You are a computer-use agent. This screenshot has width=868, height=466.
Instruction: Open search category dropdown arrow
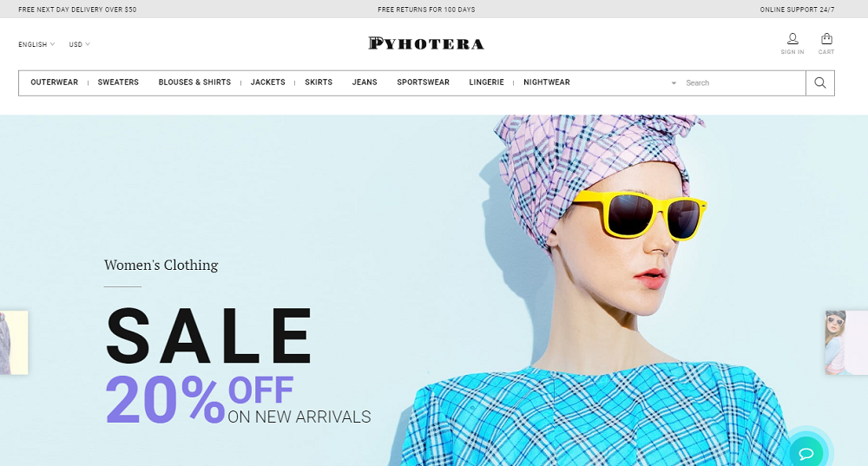point(674,83)
